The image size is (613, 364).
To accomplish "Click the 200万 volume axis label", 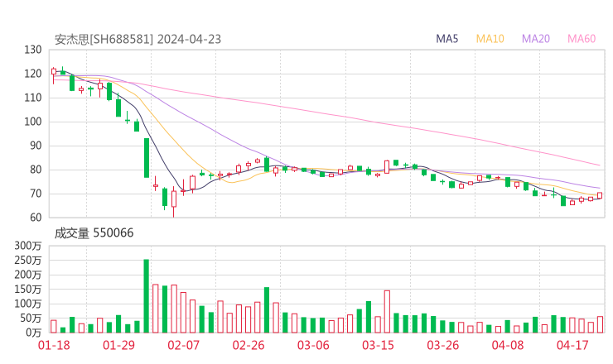I will point(28,275).
